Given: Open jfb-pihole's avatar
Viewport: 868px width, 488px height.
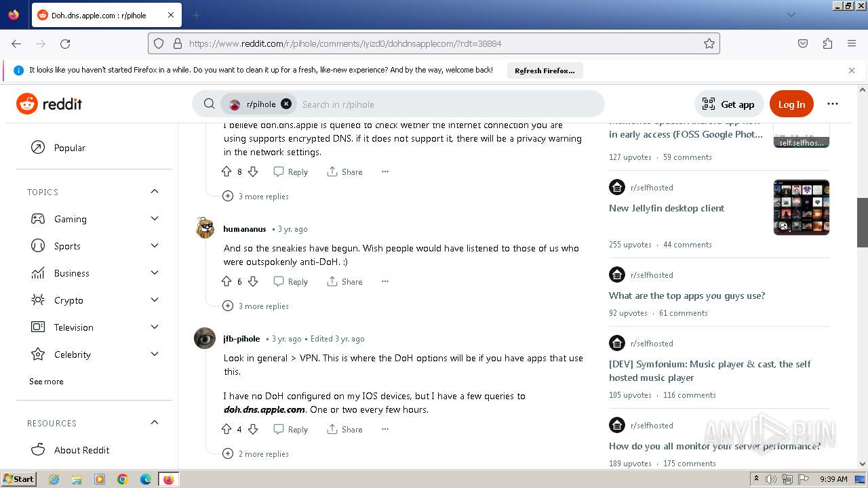Looking at the screenshot, I should point(205,338).
